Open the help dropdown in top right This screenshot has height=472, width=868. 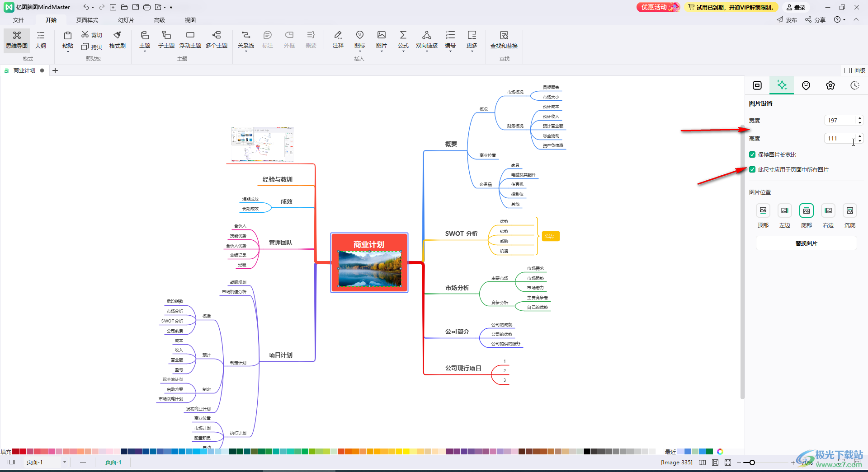coord(840,19)
